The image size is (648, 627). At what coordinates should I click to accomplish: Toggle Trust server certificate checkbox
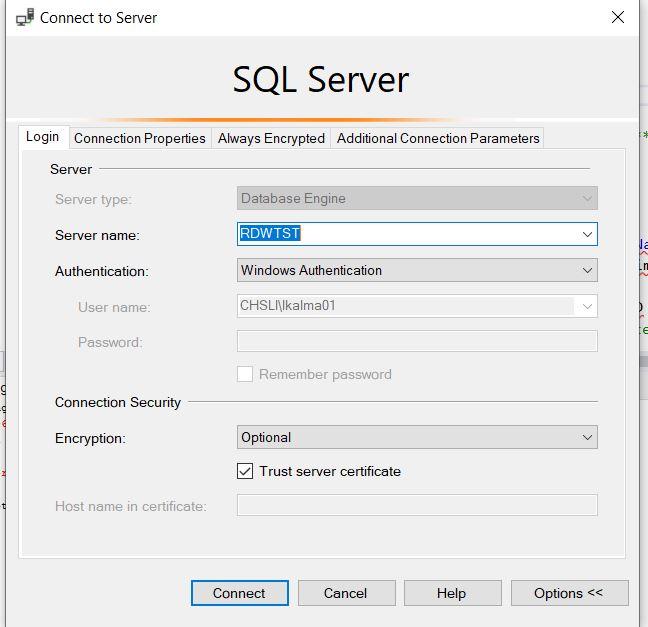click(x=245, y=471)
